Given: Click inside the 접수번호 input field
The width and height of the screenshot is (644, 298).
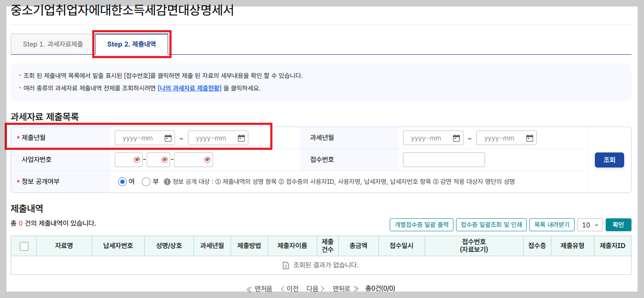Looking at the screenshot, I should coord(444,159).
